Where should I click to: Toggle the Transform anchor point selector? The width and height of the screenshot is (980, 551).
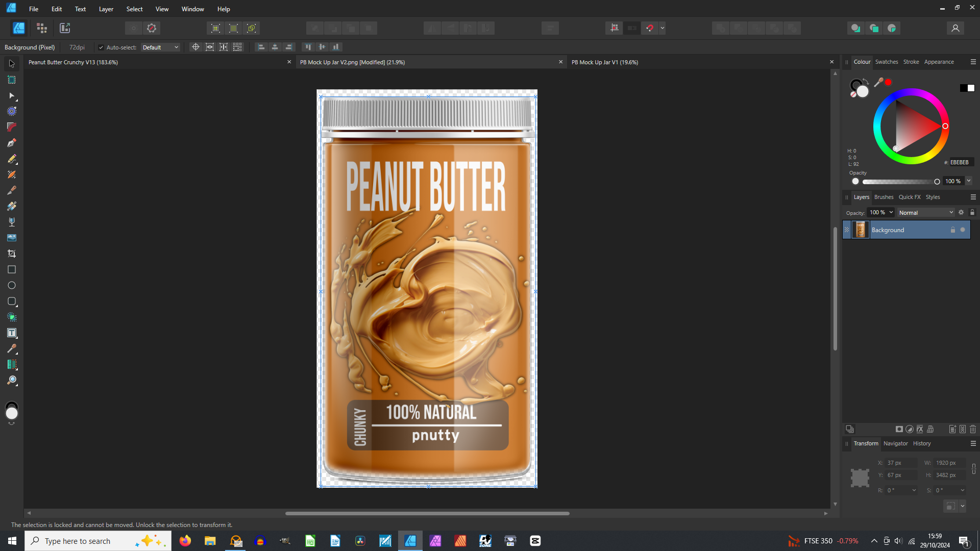[x=860, y=478]
